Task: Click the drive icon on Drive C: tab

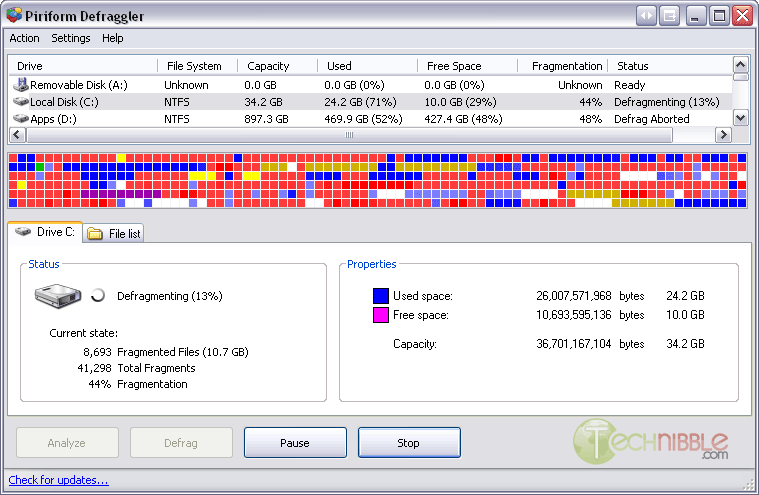Action: click(23, 232)
